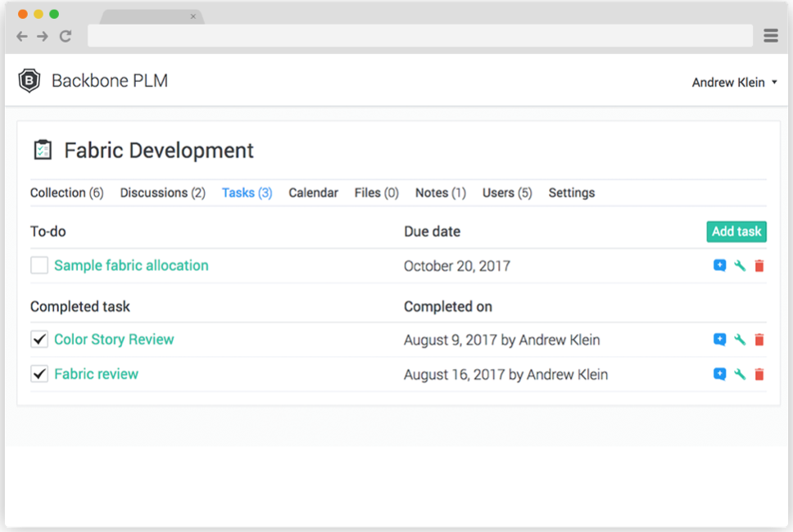Check off Sample fabric allocation task
793x532 pixels.
tap(39, 265)
